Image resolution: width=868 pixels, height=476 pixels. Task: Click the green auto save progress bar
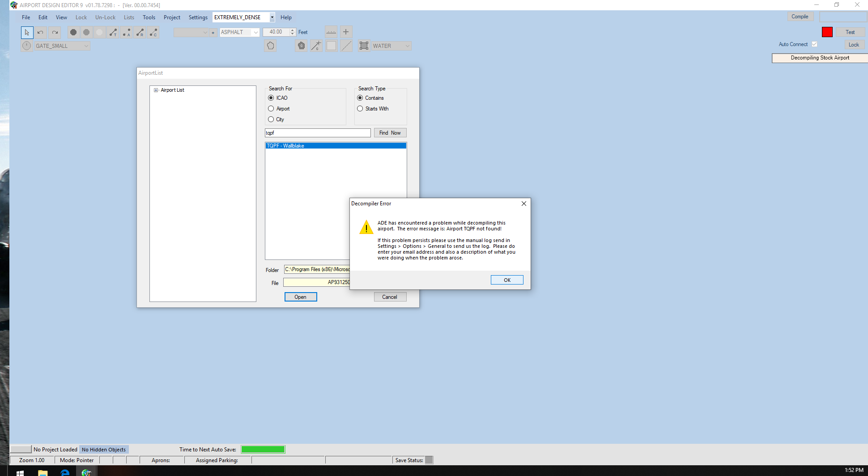(263, 449)
